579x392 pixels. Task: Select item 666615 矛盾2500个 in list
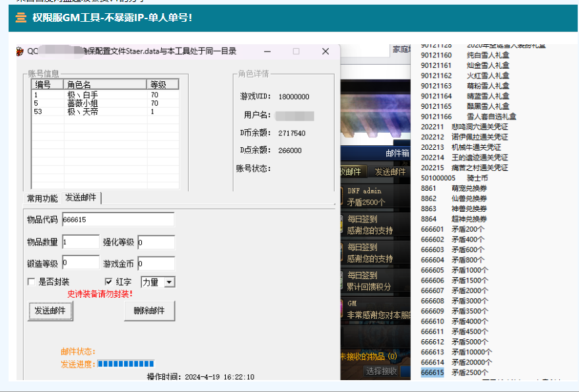tap(456, 373)
